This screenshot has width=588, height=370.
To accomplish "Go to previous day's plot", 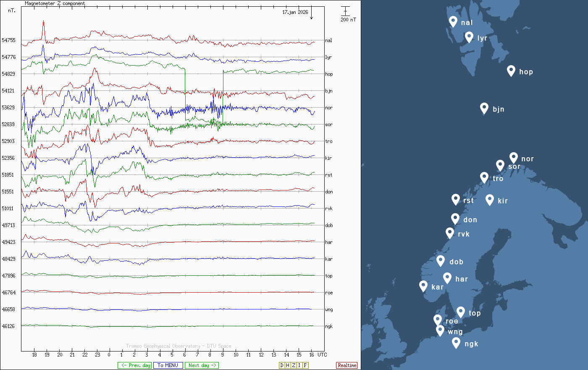I will click(134, 365).
